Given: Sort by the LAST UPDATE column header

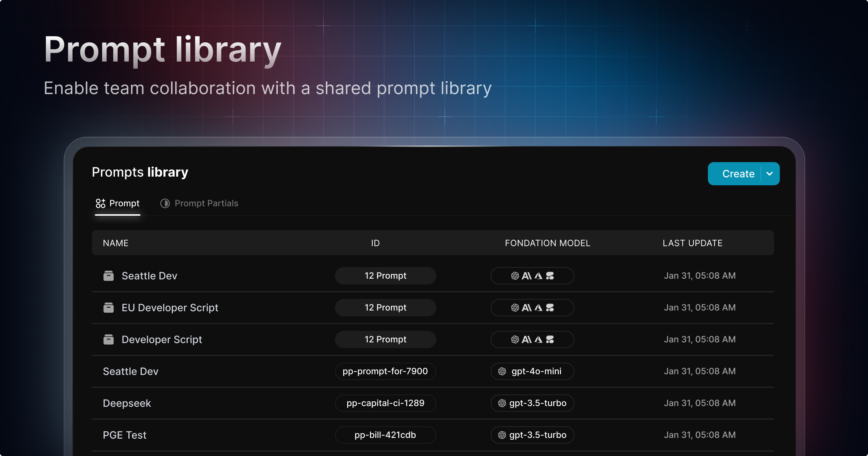Looking at the screenshot, I should [692, 243].
